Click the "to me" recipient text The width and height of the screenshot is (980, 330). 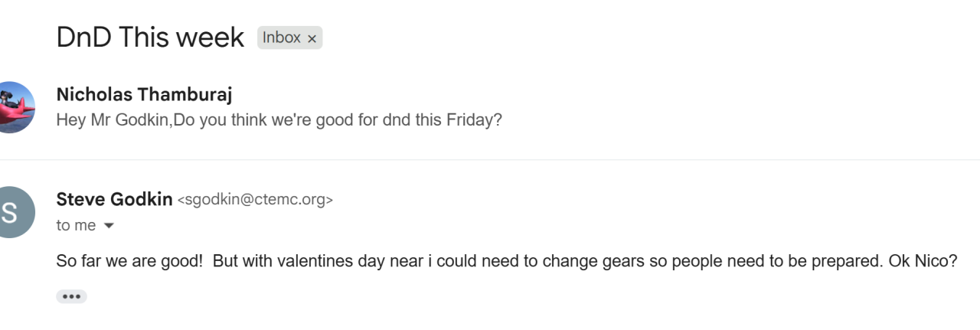(76, 225)
